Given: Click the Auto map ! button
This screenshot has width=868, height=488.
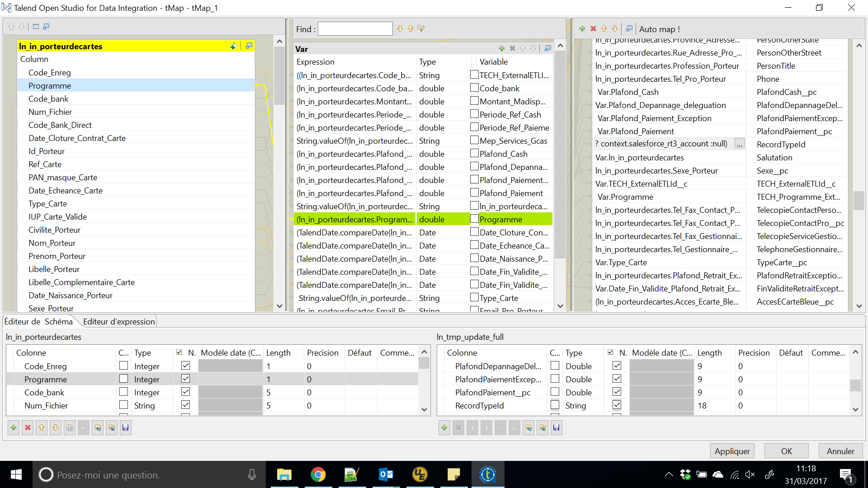Looking at the screenshot, I should pyautogui.click(x=659, y=29).
